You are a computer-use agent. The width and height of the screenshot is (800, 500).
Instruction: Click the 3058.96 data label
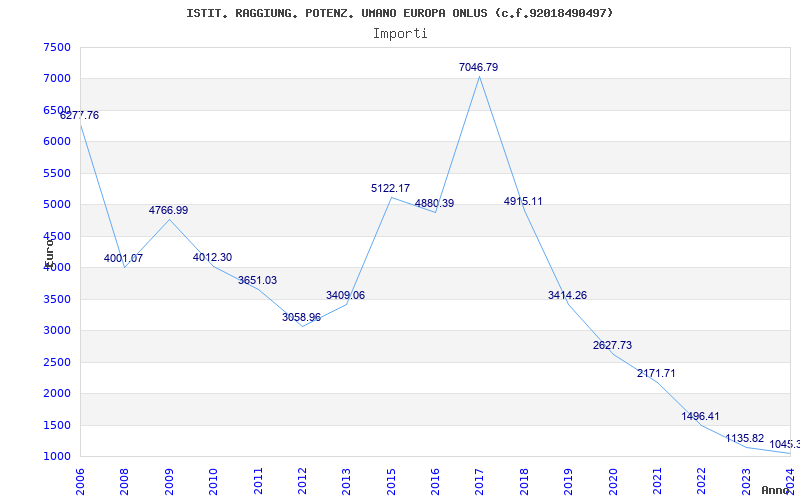click(302, 317)
